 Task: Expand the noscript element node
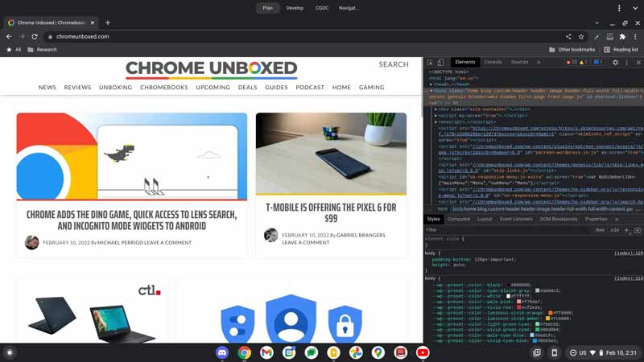(436, 122)
